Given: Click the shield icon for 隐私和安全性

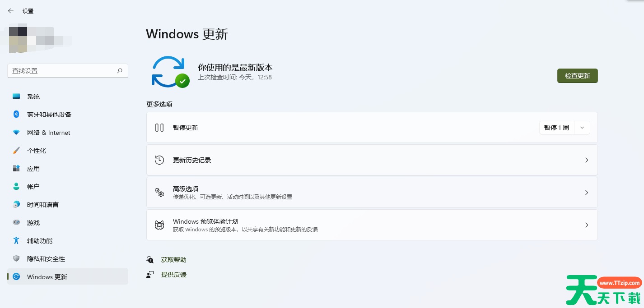Looking at the screenshot, I should pyautogui.click(x=16, y=259).
